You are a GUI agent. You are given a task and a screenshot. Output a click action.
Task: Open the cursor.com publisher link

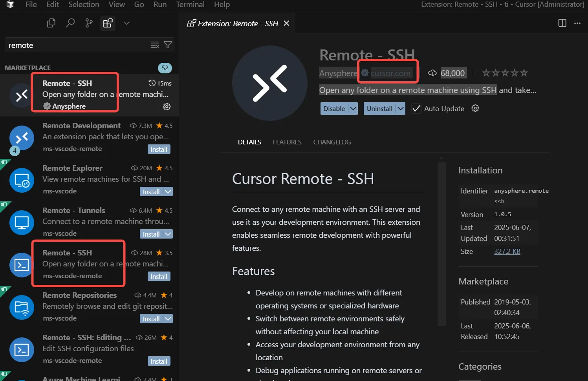tap(390, 73)
